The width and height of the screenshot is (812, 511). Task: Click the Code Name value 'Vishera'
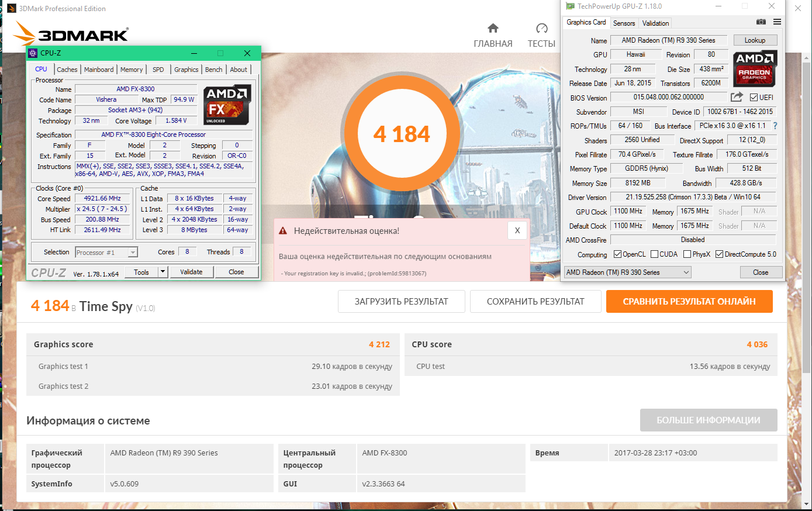[106, 100]
